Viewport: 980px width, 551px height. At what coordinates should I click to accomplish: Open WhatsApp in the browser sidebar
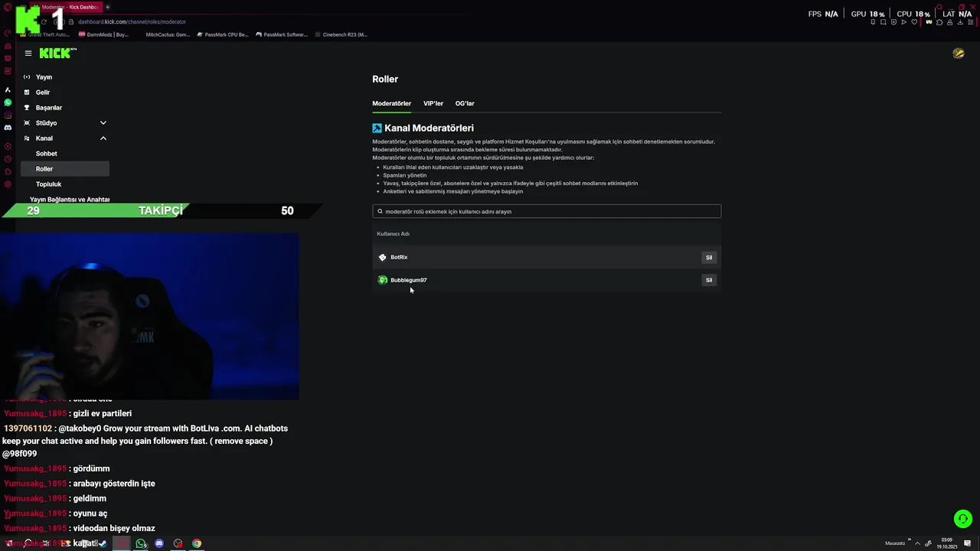point(8,103)
